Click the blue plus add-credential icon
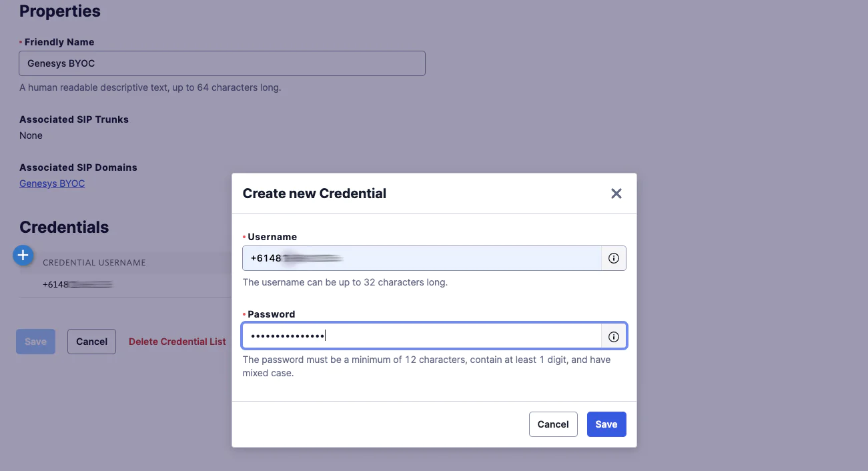Viewport: 868px width, 471px height. [x=23, y=254]
